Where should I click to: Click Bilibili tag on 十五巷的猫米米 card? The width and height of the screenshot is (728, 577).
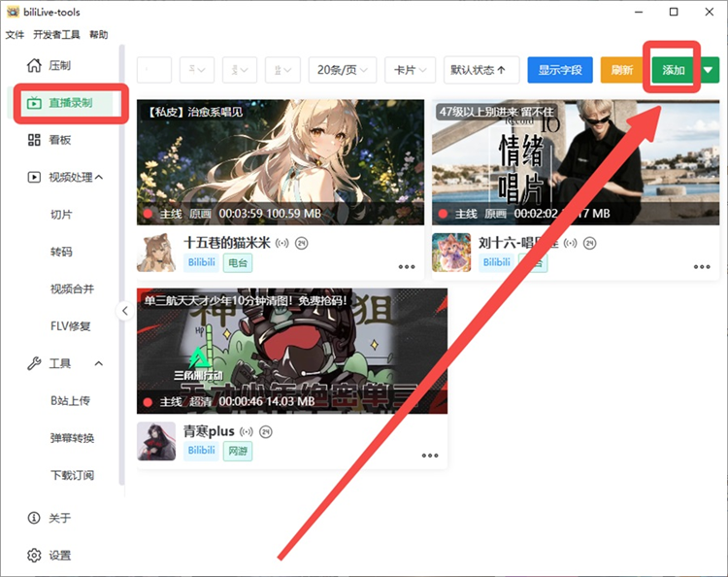click(x=202, y=262)
